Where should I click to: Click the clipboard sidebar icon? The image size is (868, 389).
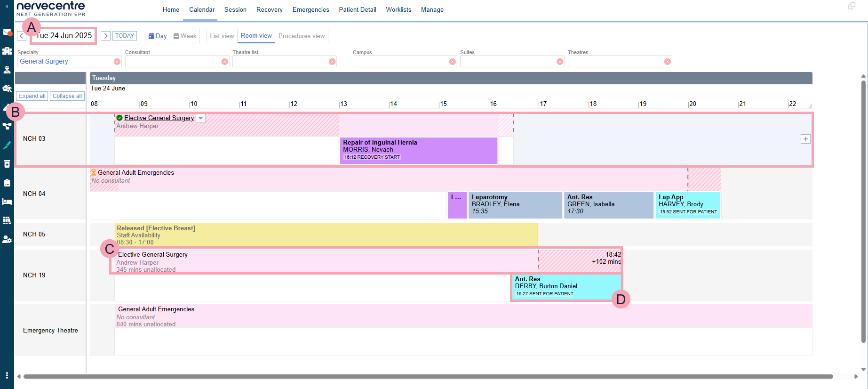click(7, 183)
